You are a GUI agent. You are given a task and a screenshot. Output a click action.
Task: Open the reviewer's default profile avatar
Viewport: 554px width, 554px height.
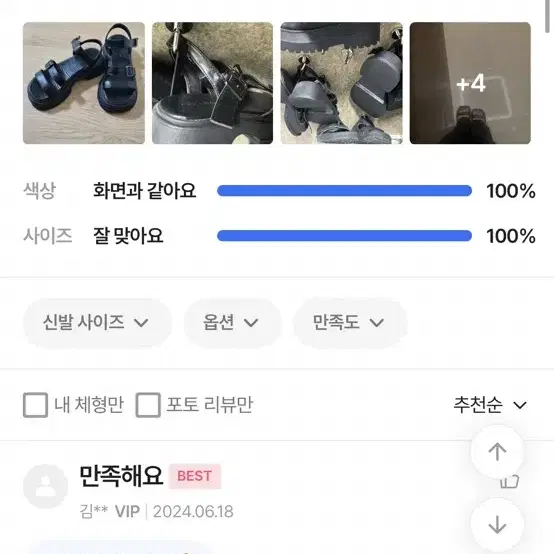(46, 486)
